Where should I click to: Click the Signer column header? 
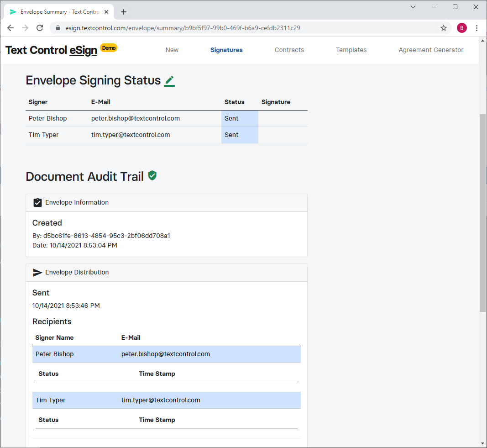[38, 102]
